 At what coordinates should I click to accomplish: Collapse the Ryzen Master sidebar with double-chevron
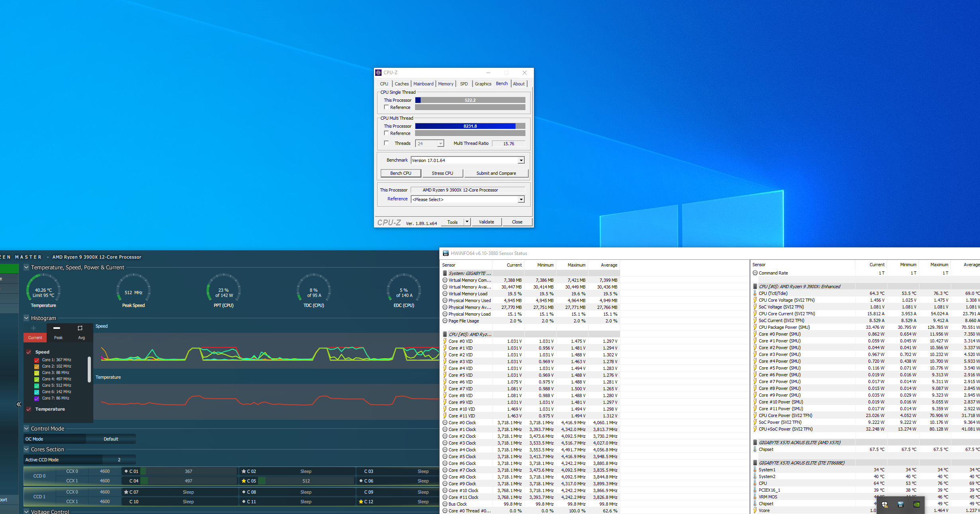coord(19,404)
